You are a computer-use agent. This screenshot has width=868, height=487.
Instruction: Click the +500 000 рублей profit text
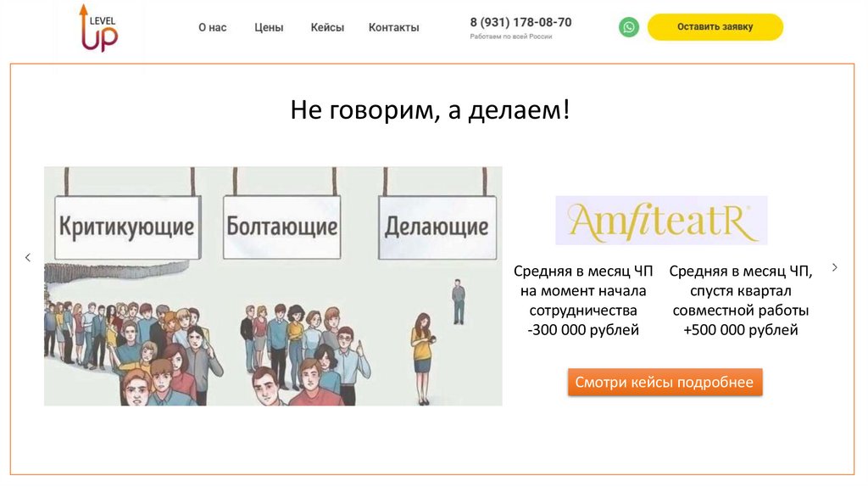(x=741, y=330)
